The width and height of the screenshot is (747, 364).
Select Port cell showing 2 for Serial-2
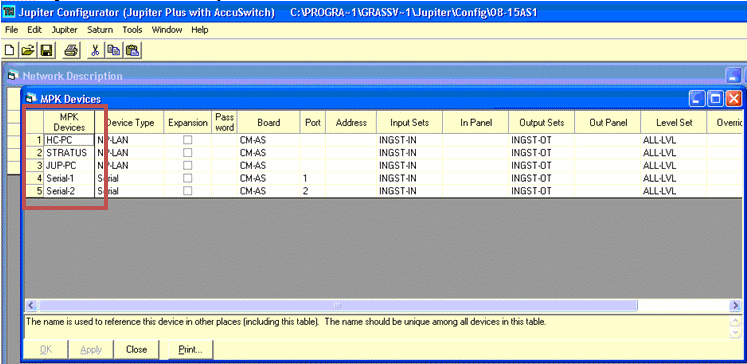313,191
